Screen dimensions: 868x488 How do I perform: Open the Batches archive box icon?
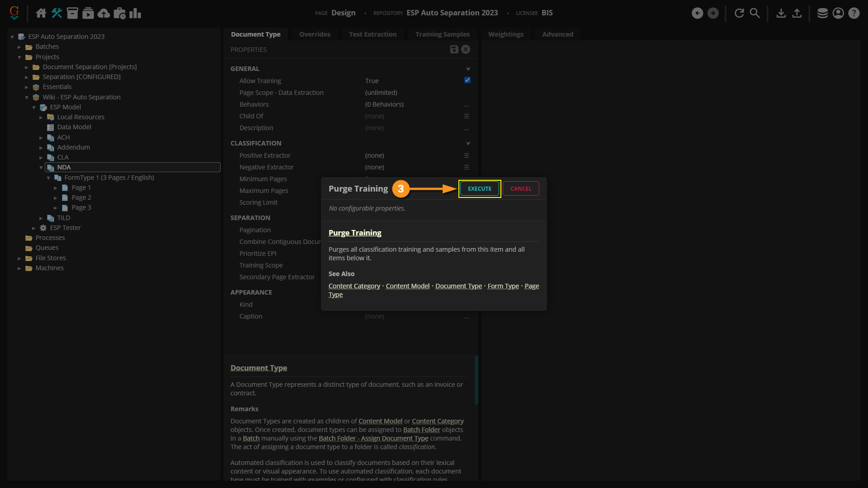(x=72, y=13)
